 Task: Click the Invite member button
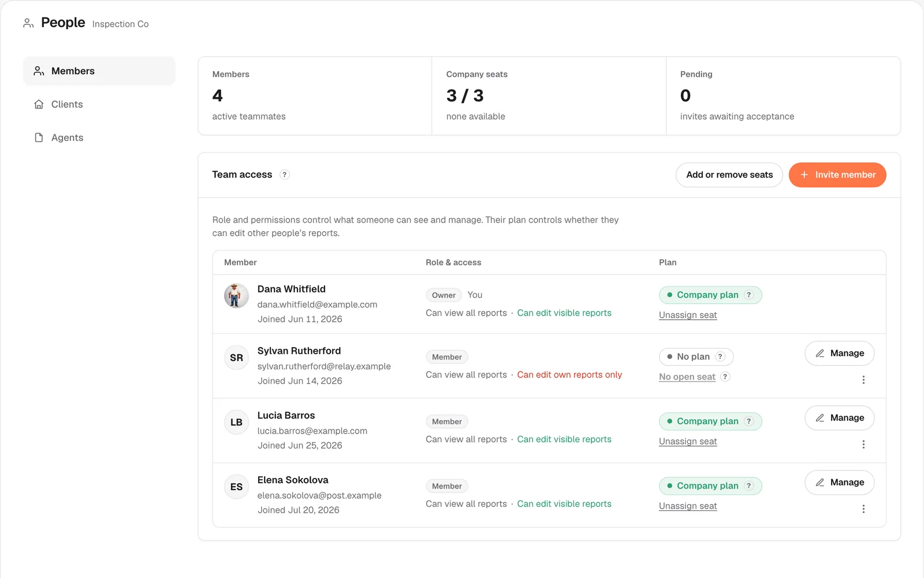837,175
